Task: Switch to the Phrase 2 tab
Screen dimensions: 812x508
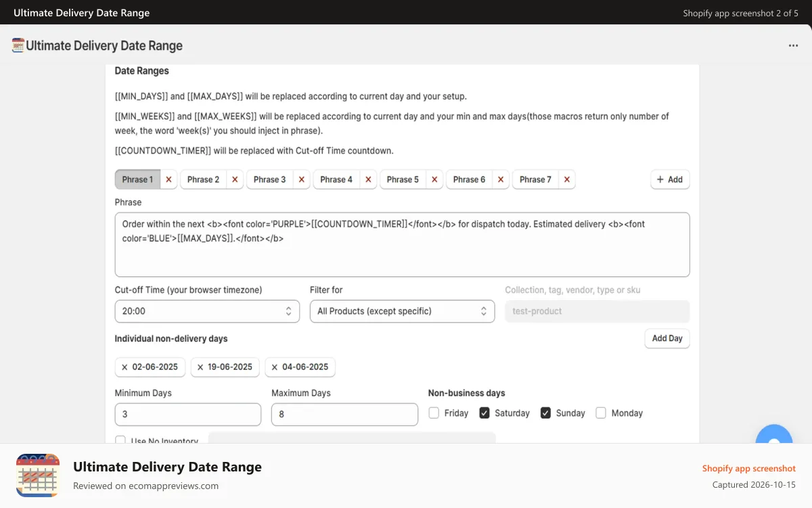Action: click(203, 179)
